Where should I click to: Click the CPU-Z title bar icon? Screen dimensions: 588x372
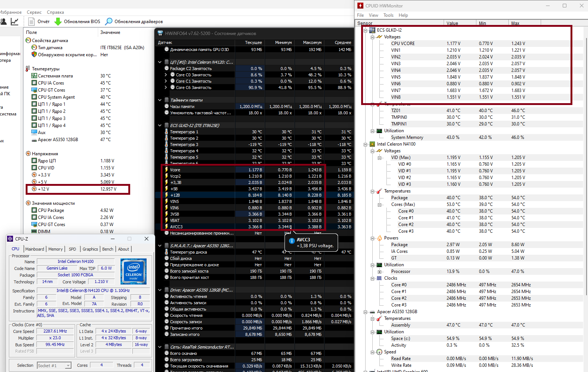click(x=10, y=239)
